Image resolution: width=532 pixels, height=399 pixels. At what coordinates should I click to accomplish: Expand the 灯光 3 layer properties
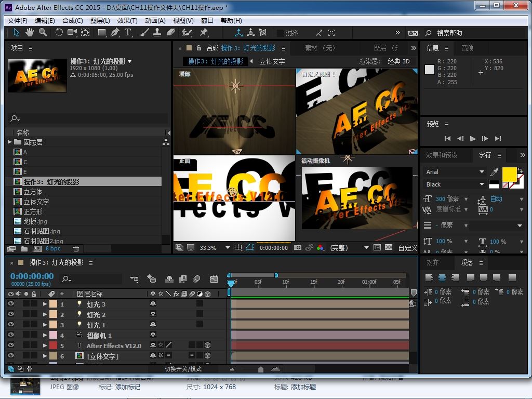point(45,304)
